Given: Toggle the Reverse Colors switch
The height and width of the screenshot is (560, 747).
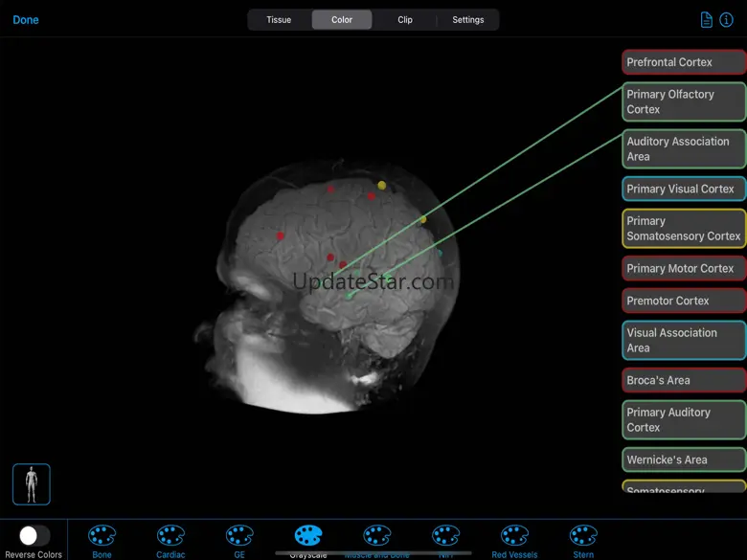Looking at the screenshot, I should 34,536.
